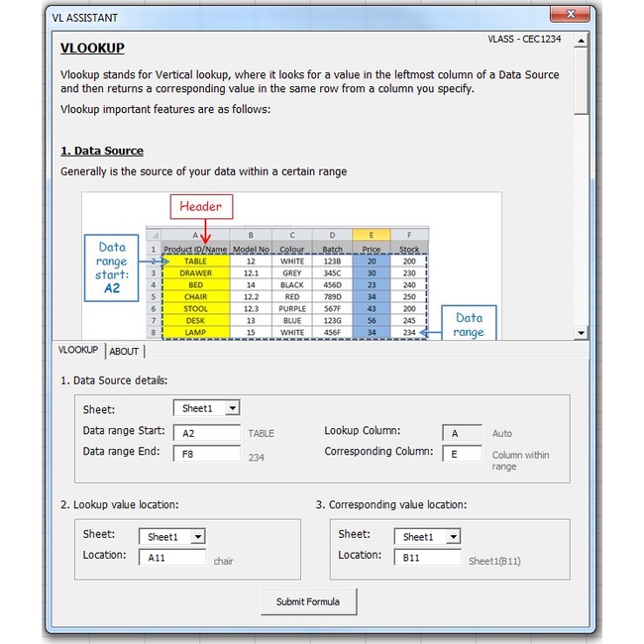Click the help pane scroll-down arrow
Viewport: 644px width, 644px height.
[x=582, y=334]
